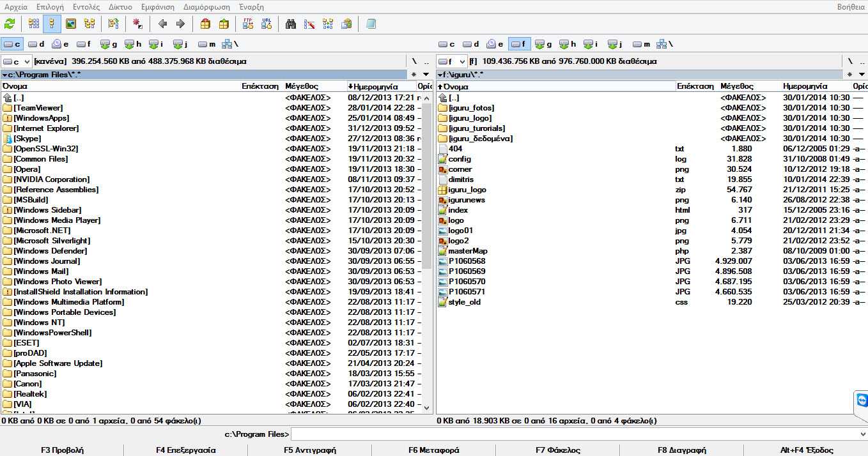
Task: Go to root with left panel backslash button
Action: (x=414, y=61)
